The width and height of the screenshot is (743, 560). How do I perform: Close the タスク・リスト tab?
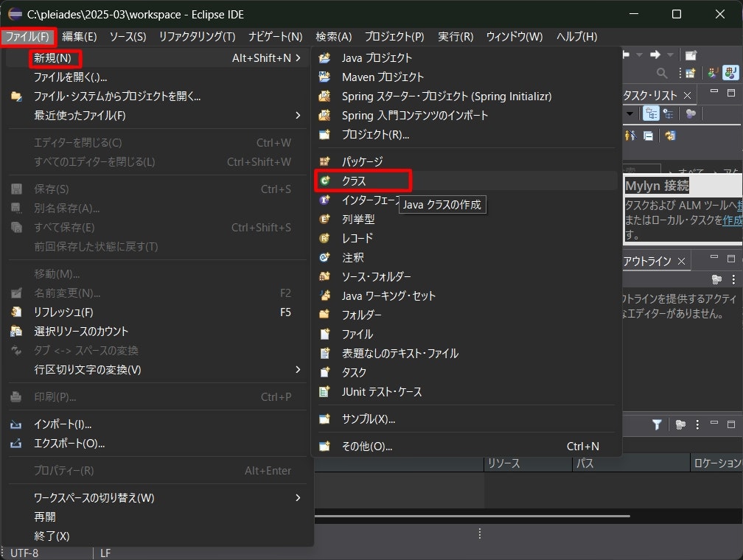click(687, 96)
